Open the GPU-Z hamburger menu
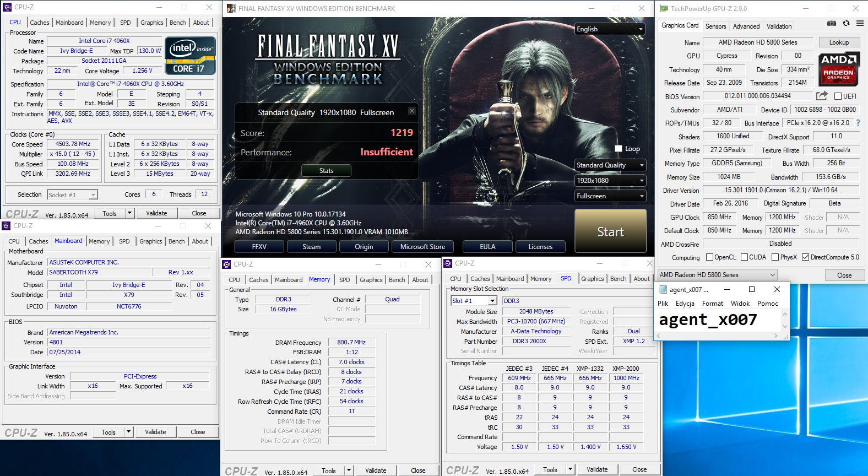Image resolution: width=868 pixels, height=476 pixels. coord(860,24)
